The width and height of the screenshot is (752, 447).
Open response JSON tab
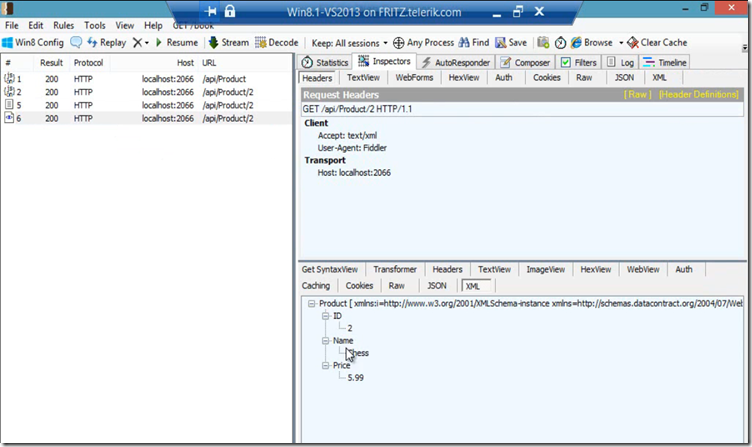[436, 286]
